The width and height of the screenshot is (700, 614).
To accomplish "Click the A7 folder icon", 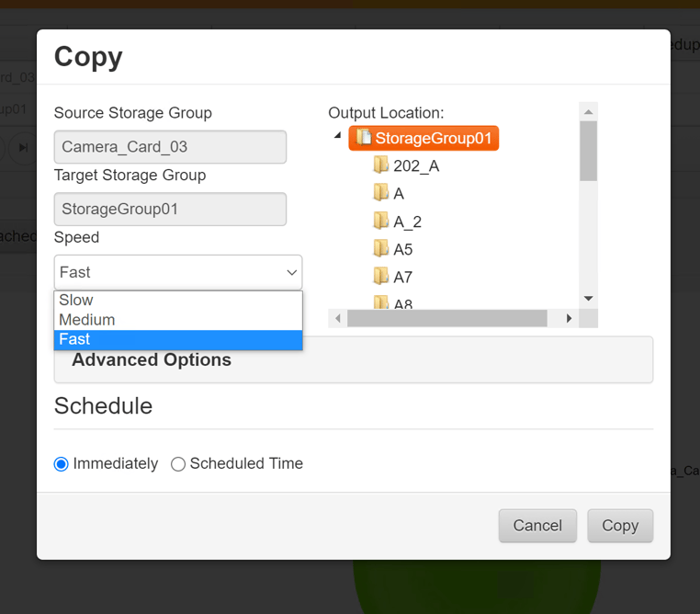I will point(381,277).
